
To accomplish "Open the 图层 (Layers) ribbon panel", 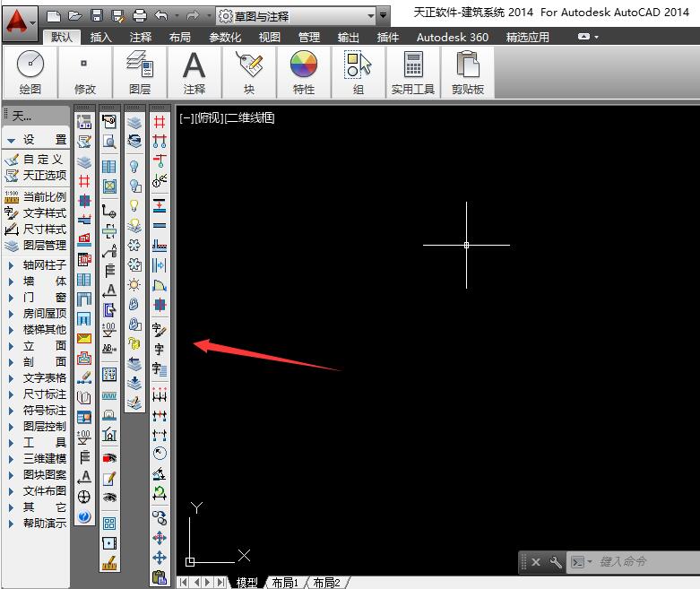I will tap(139, 73).
